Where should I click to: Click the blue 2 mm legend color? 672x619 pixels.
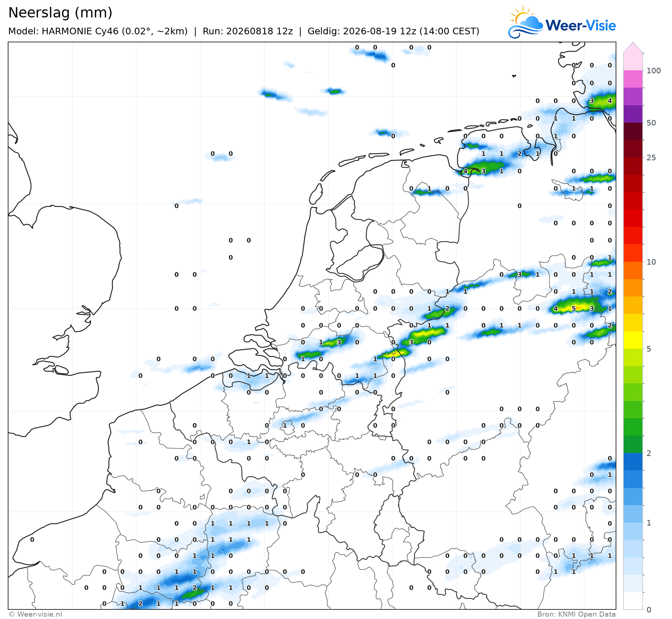633,461
